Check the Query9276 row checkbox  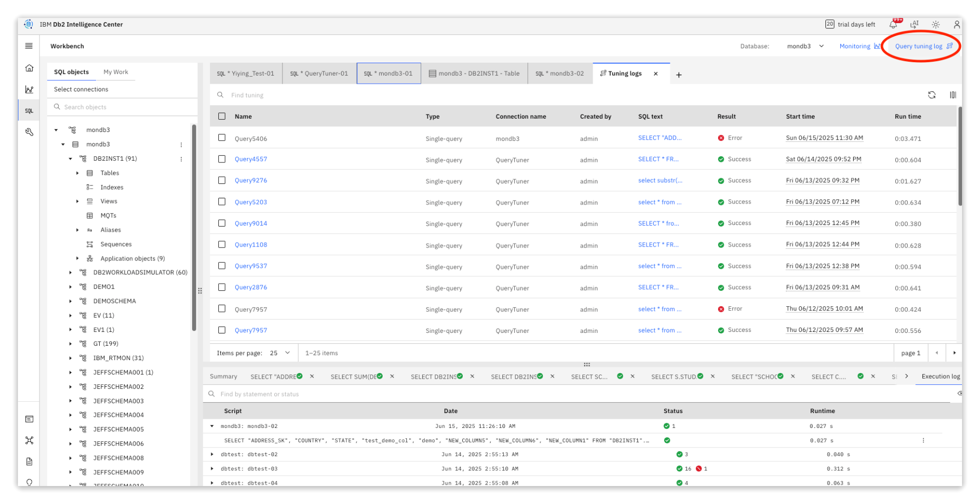pyautogui.click(x=222, y=180)
